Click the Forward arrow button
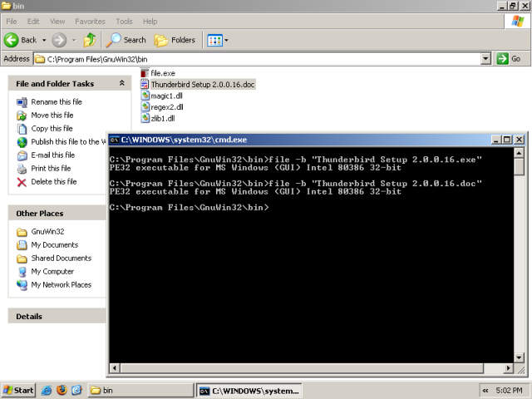 (59, 40)
